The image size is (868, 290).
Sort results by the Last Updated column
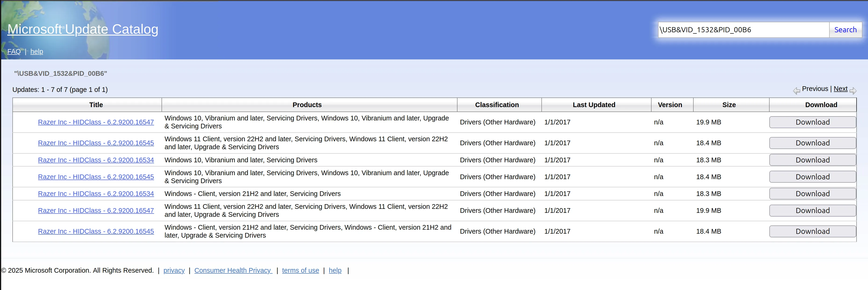click(594, 105)
